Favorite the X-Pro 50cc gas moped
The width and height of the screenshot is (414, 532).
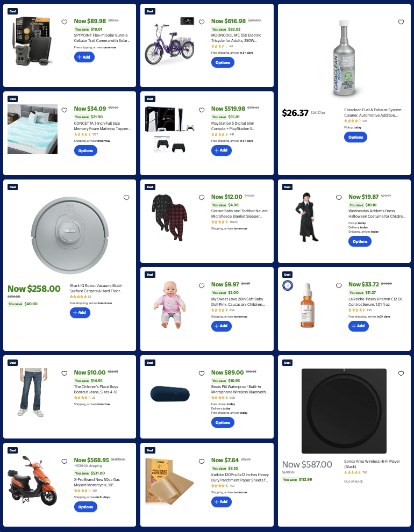click(64, 462)
